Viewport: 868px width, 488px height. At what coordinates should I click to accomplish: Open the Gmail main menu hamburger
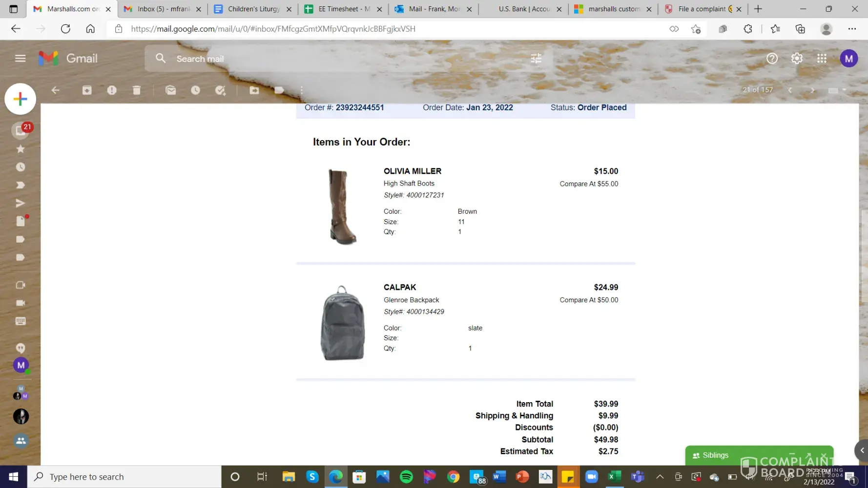click(20, 59)
